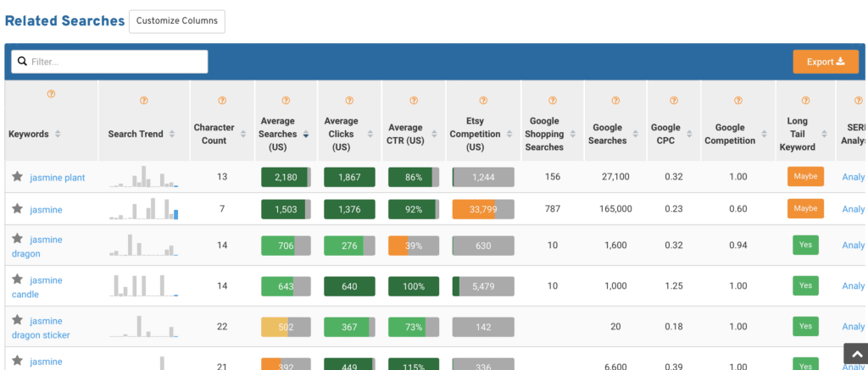
Task: Sort by Average Searches (US) arrows
Action: (305, 134)
